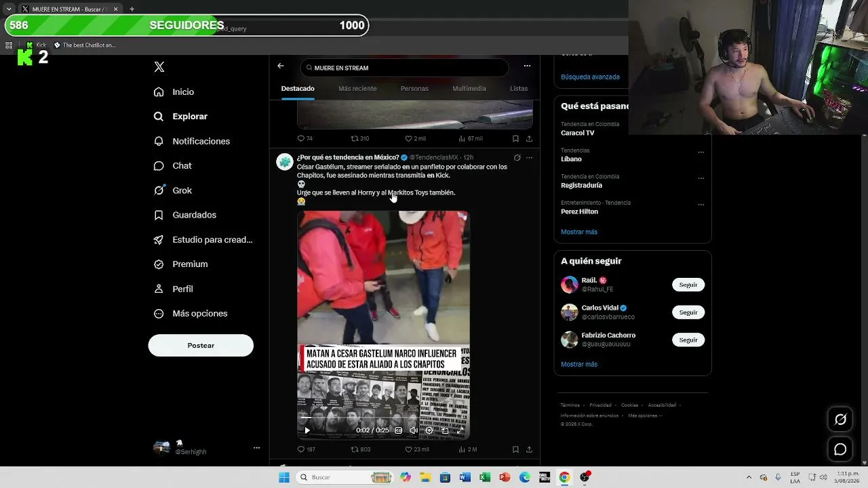This screenshot has width=868, height=488.
Task: Open account menu dots next to @Serhighh
Action: click(x=256, y=448)
